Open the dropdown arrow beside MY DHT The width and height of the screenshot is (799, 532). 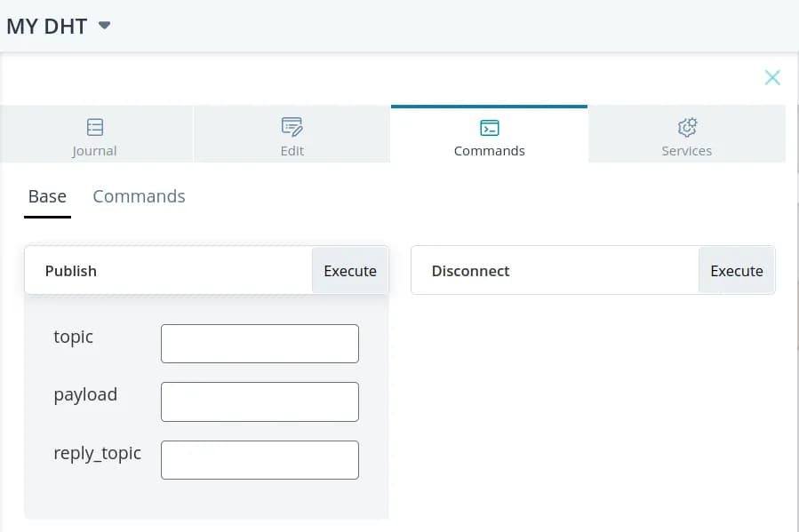tap(104, 26)
